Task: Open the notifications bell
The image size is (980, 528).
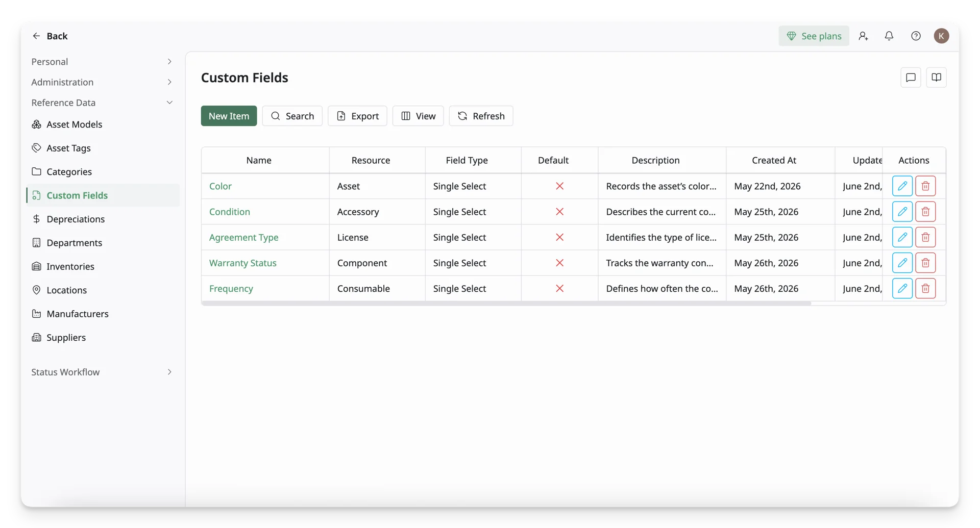Action: [x=889, y=36]
